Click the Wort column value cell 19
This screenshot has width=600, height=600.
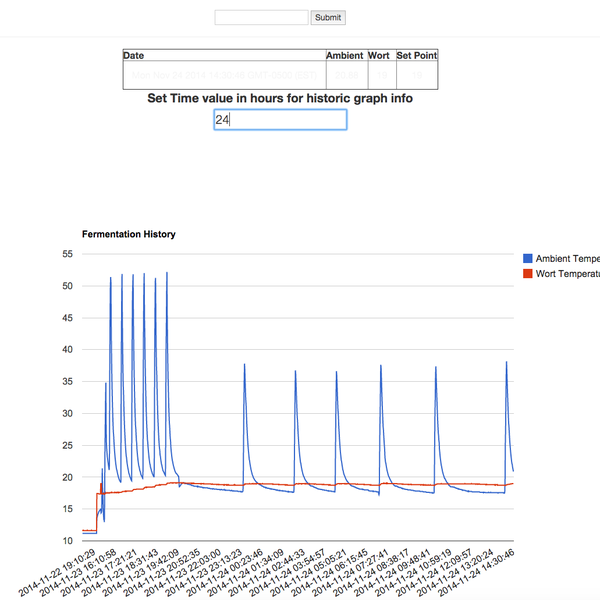pyautogui.click(x=382, y=75)
